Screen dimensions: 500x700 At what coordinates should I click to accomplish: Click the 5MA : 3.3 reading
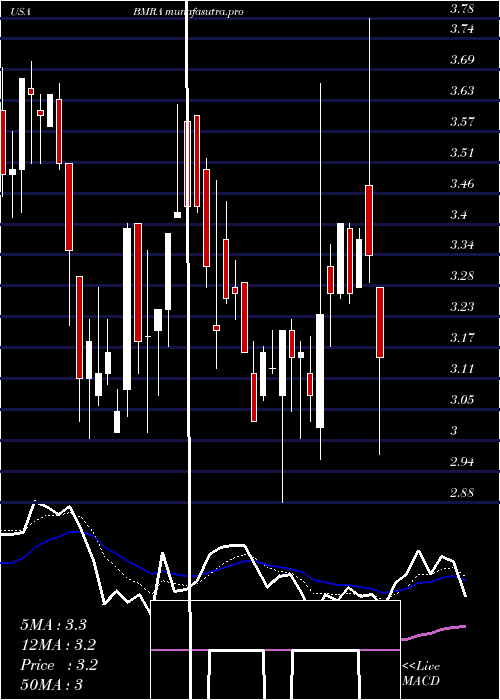pyautogui.click(x=54, y=625)
